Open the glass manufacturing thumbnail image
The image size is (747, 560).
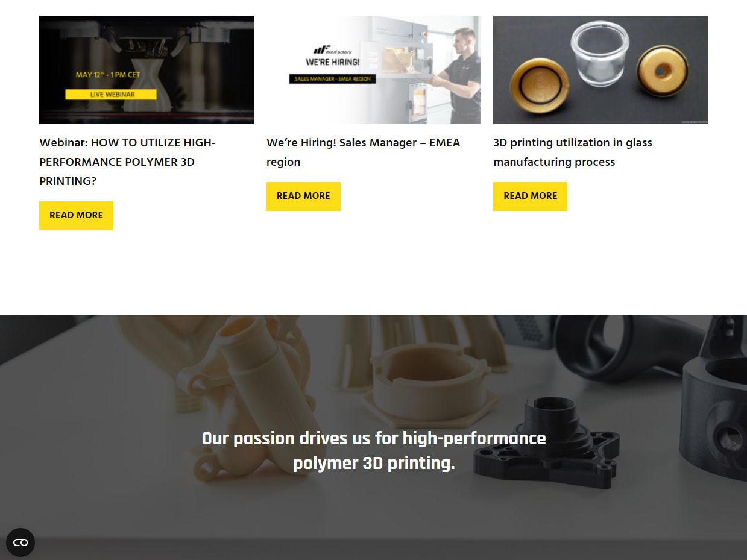(600, 70)
